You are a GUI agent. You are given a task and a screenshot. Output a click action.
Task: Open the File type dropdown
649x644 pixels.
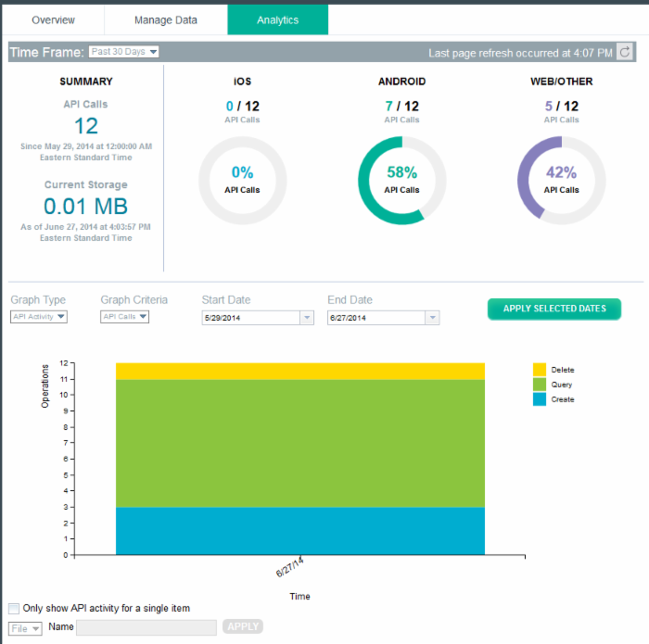pos(25,628)
